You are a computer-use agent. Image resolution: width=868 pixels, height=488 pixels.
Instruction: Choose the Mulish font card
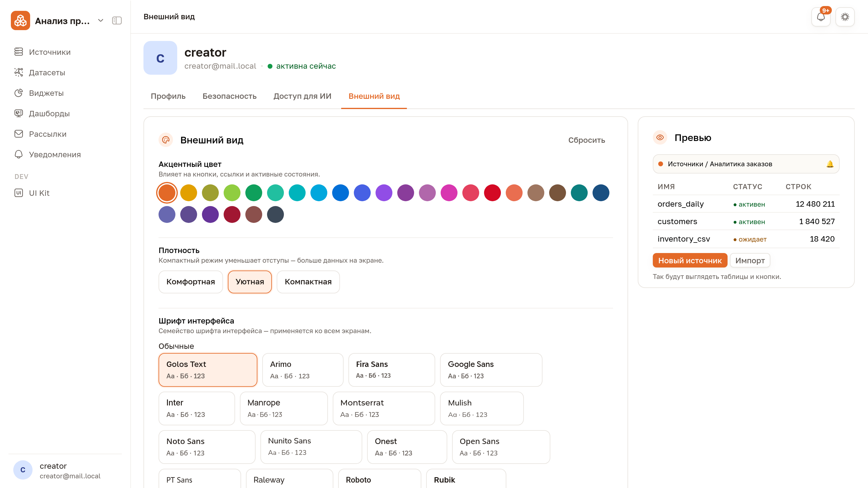click(x=482, y=408)
